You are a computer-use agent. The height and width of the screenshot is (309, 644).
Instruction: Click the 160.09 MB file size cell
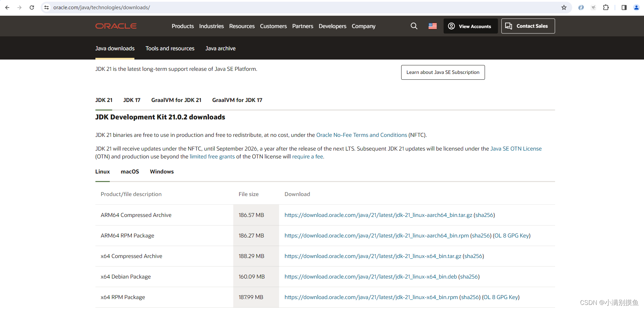coord(256,276)
